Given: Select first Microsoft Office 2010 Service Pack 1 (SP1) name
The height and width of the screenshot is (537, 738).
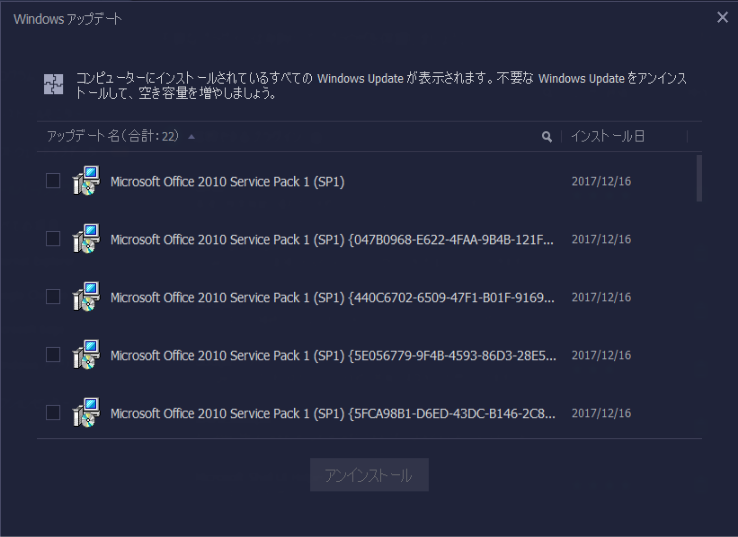Looking at the screenshot, I should point(227,182).
